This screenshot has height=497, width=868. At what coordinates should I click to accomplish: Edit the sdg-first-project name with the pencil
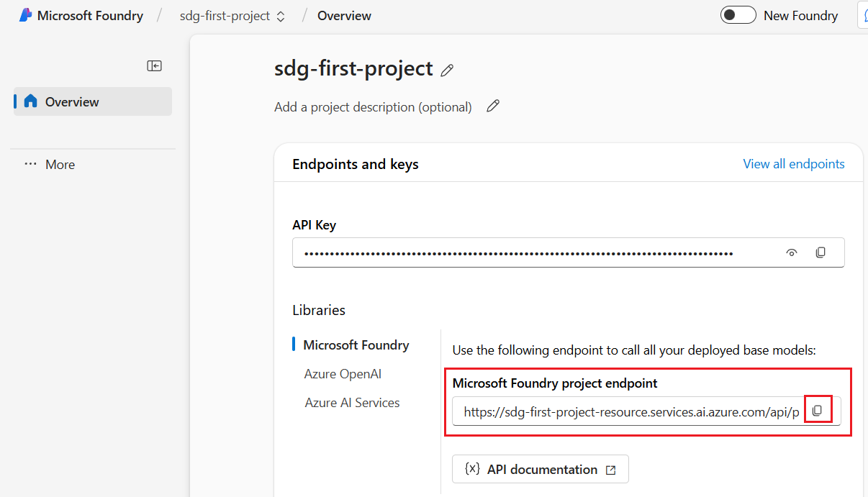click(x=447, y=70)
